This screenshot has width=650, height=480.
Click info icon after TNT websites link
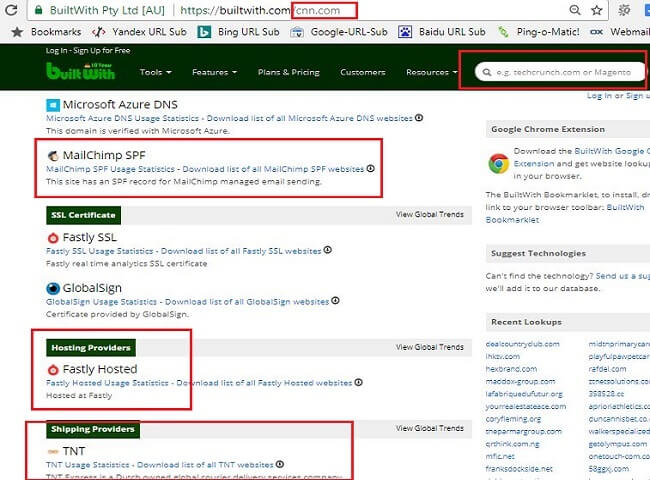point(280,464)
